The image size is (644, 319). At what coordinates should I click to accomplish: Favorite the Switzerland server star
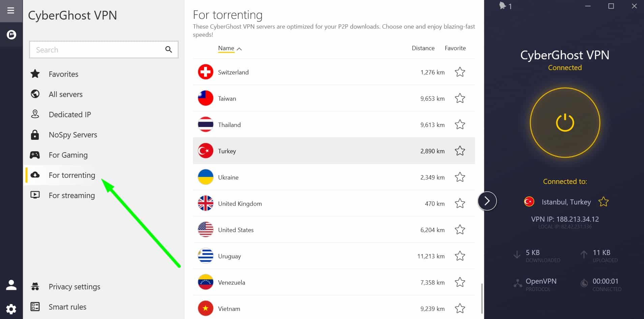coord(460,72)
